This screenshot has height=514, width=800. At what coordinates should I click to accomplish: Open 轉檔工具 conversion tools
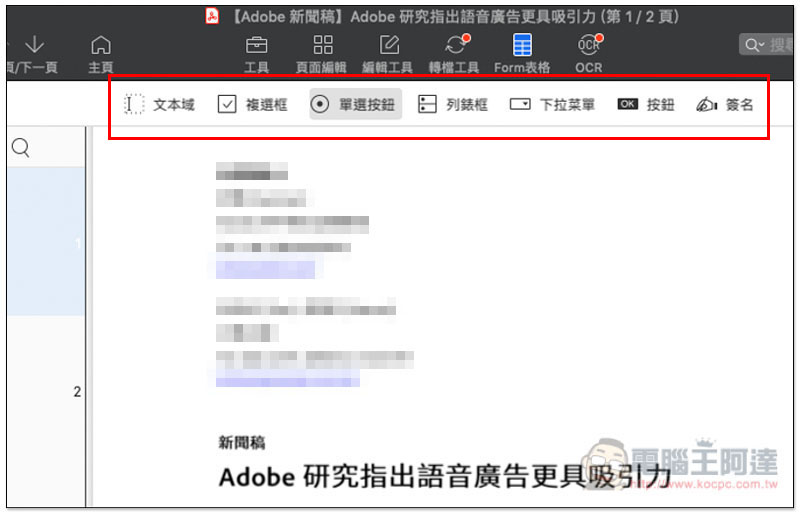(x=454, y=54)
